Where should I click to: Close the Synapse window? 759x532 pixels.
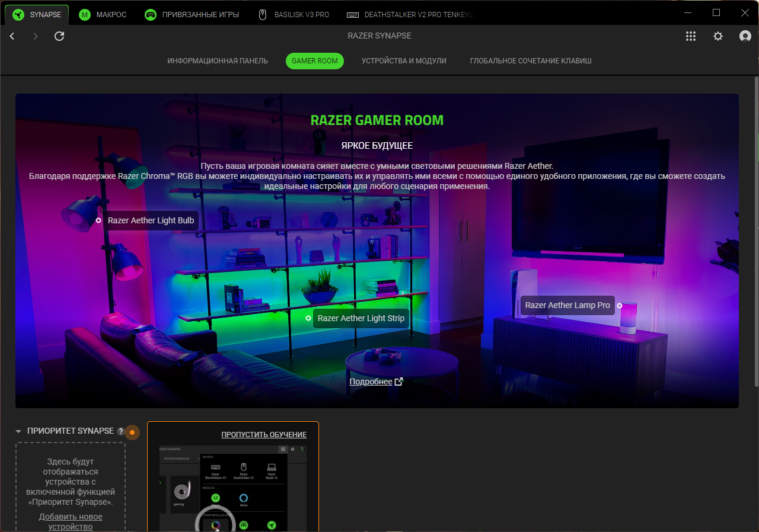pos(745,12)
